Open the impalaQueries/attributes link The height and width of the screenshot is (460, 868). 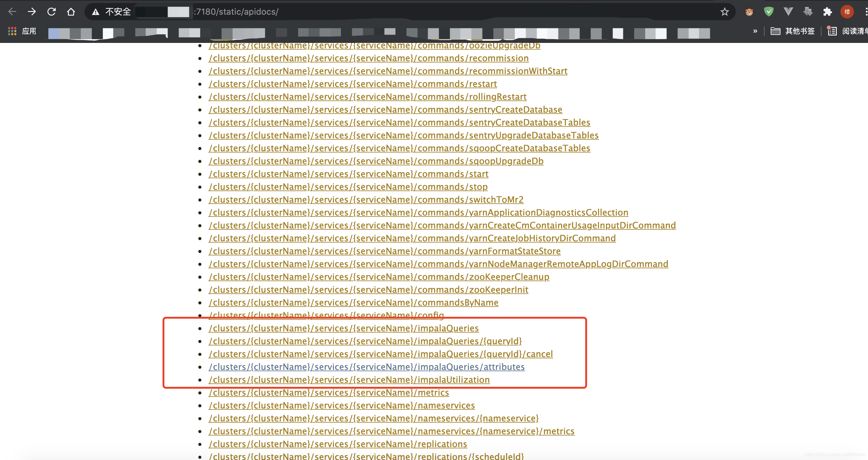367,367
